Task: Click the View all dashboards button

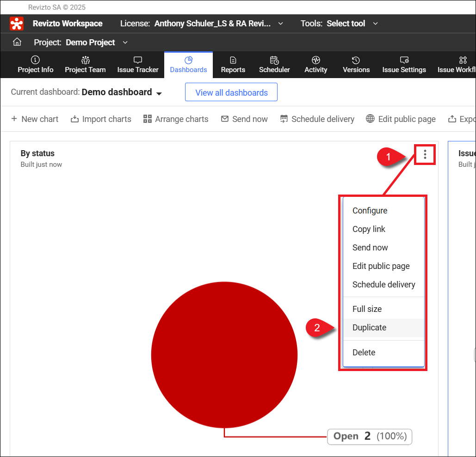Action: (231, 92)
